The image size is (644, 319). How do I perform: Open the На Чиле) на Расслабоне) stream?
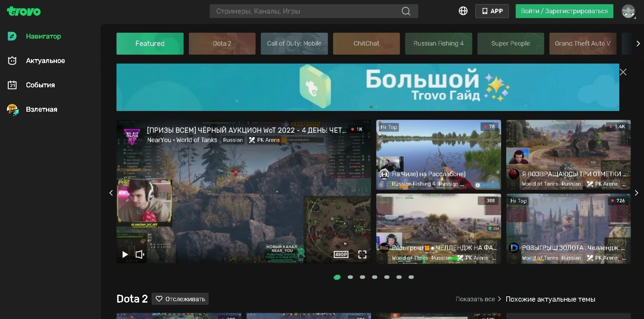coord(438,155)
